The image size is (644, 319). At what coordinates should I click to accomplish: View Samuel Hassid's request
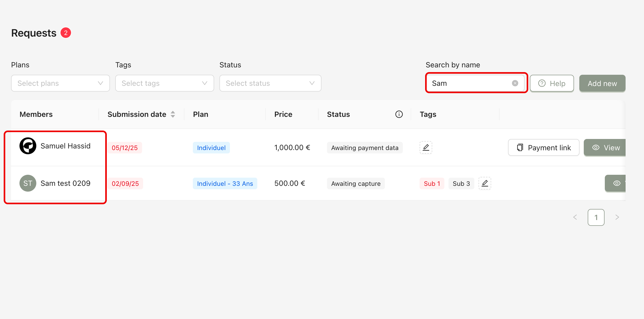pos(605,148)
